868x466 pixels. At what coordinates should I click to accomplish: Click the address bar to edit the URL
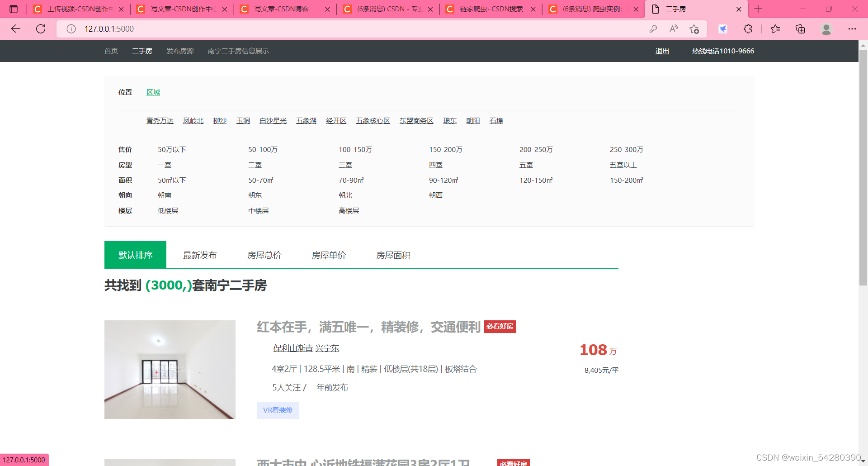[181, 29]
